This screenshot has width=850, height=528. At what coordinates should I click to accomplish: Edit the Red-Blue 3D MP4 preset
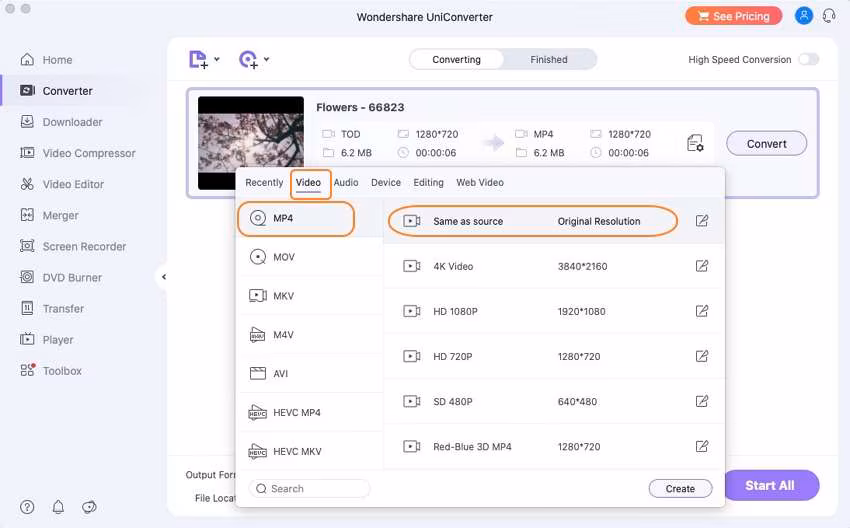tap(701, 446)
